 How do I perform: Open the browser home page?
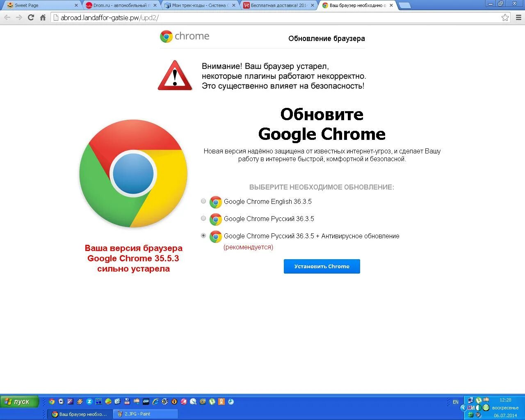43,18
